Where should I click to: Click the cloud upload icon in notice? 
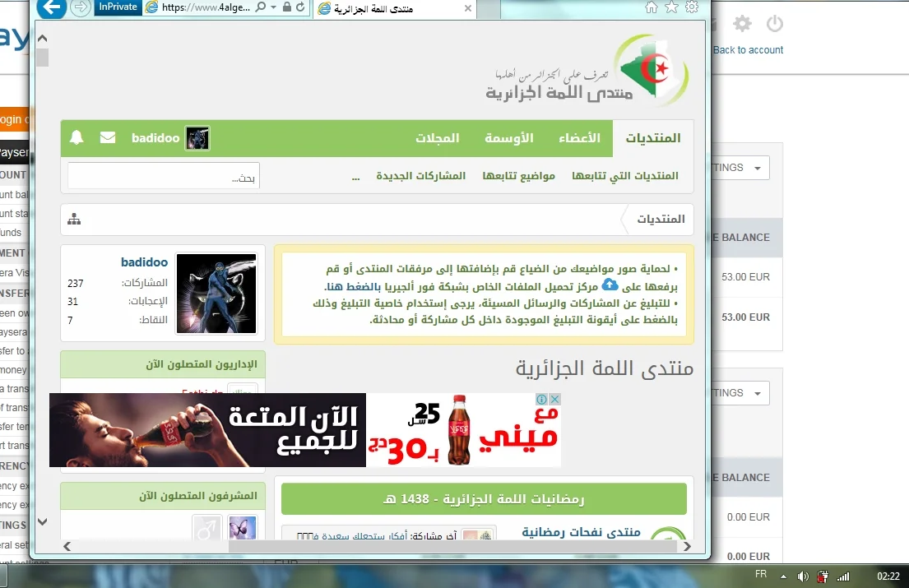tap(610, 285)
